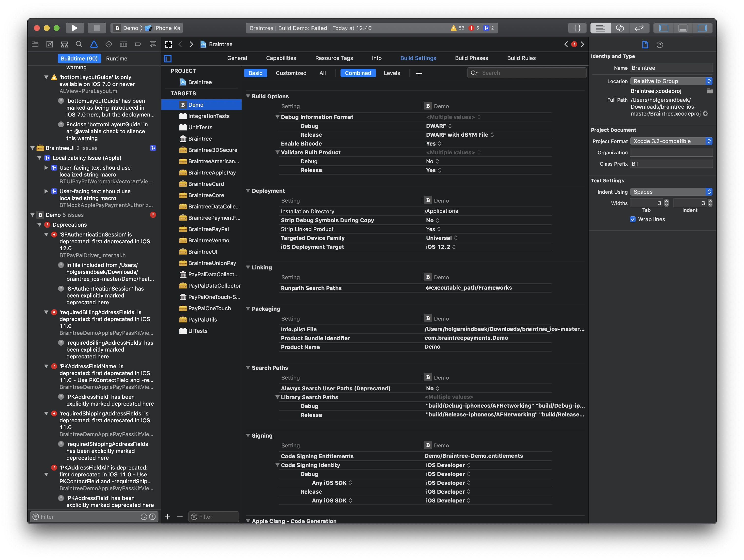Collapse the Debug Information Format setting
Viewport: 744px width, 560px height.
tap(278, 117)
